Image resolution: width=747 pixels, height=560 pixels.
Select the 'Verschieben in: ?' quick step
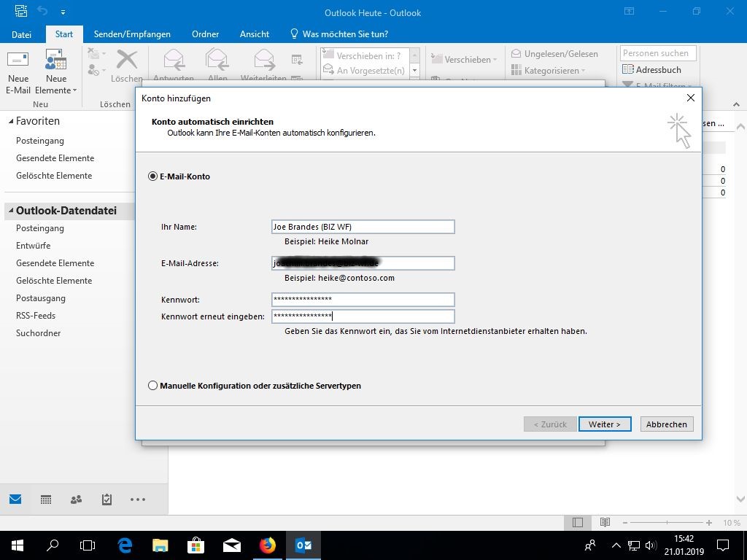click(365, 55)
